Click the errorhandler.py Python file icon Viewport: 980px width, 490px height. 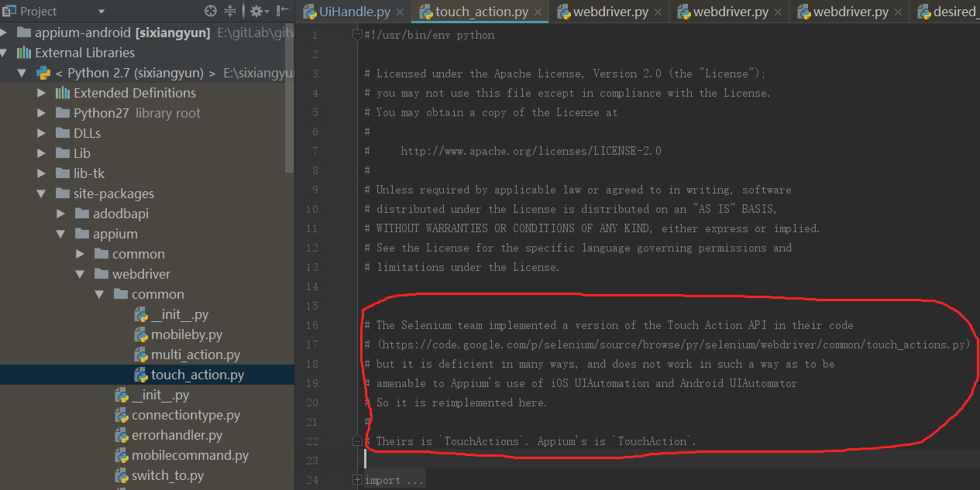click(122, 435)
